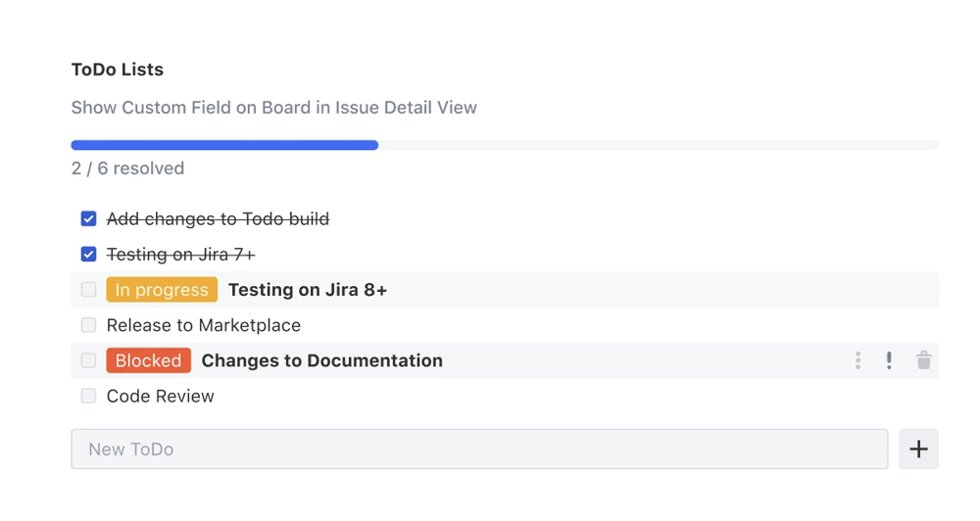Mark Changes to Documentation checkbox as done

pos(89,360)
